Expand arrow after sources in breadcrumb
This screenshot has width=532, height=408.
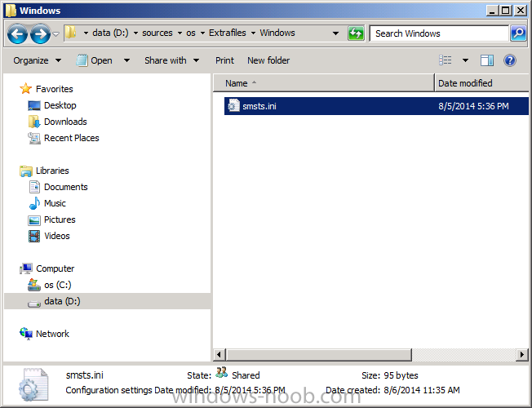click(180, 33)
